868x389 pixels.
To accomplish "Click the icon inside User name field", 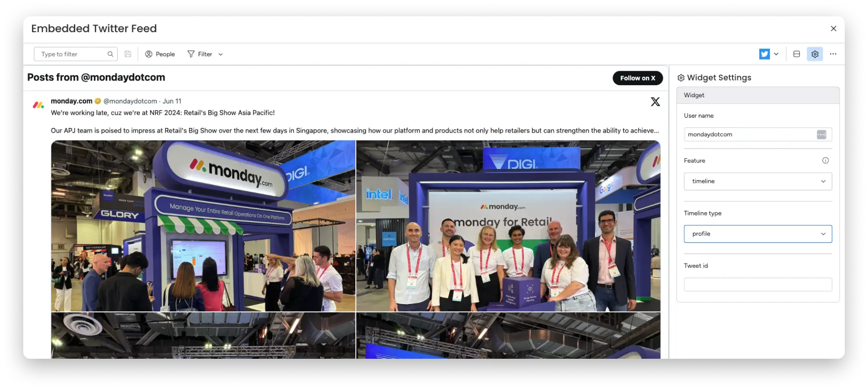I will (821, 134).
